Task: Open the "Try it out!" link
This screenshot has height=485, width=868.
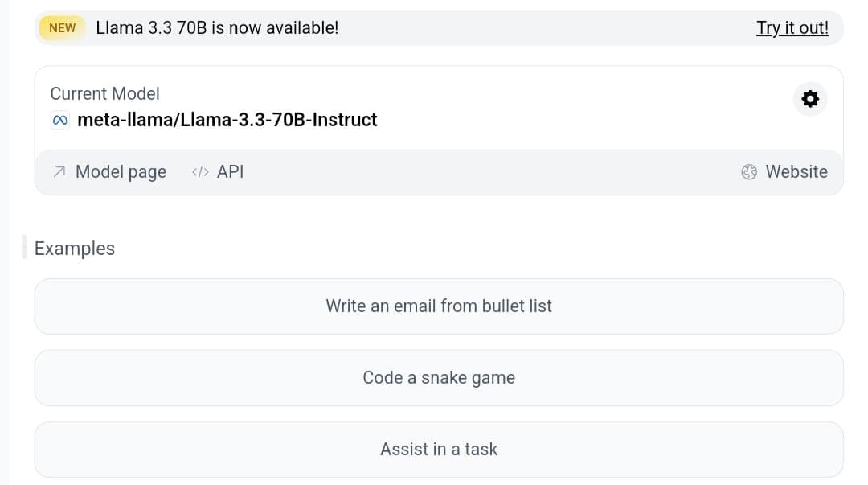Action: click(792, 27)
